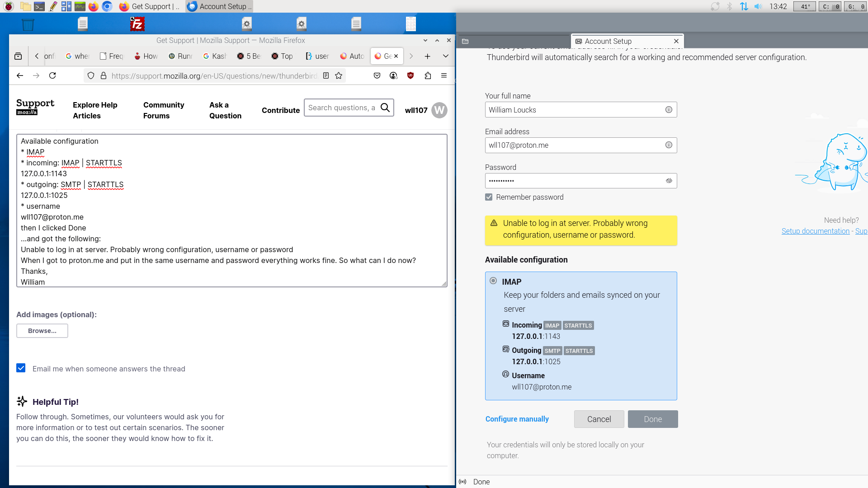Click the Firefox address bar URL
Screen dimensions: 868x488
214,75
